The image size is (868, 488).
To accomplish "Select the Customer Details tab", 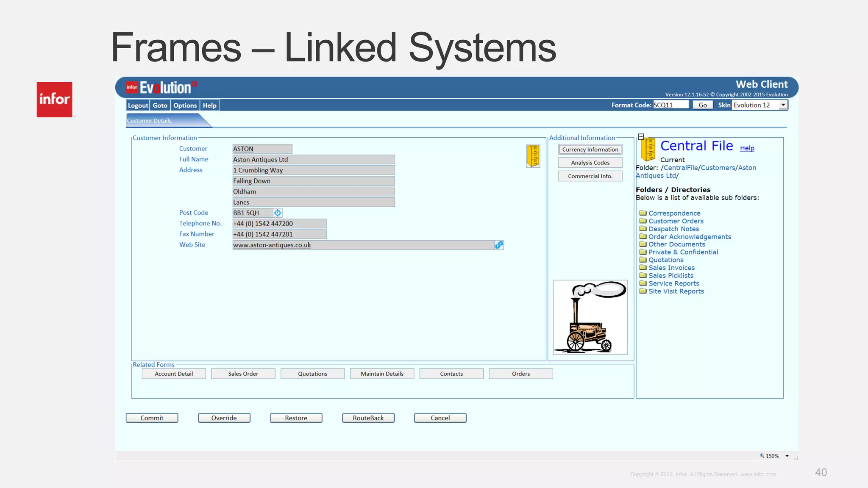I will pos(150,121).
